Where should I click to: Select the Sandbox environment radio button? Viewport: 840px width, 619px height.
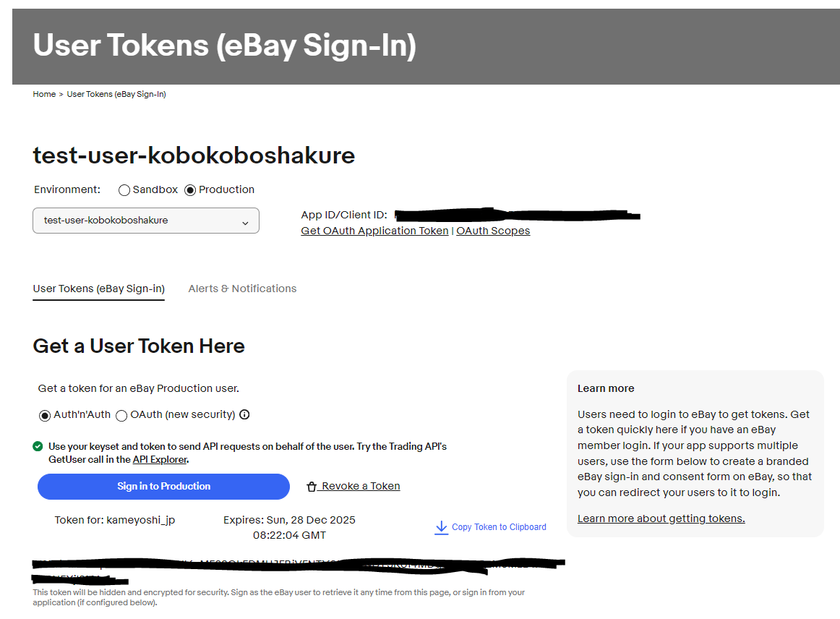click(124, 190)
